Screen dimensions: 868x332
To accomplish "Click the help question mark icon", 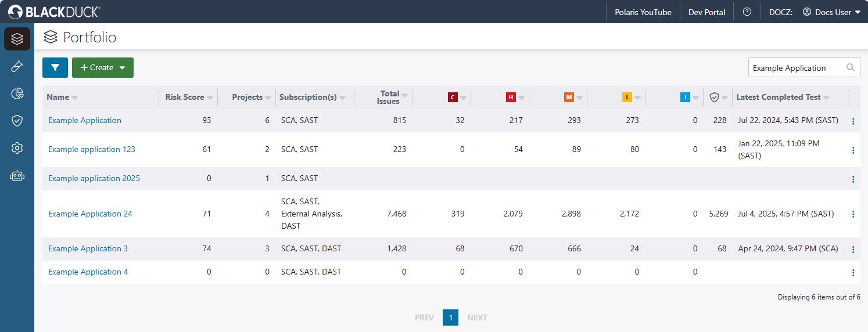I will pos(747,12).
